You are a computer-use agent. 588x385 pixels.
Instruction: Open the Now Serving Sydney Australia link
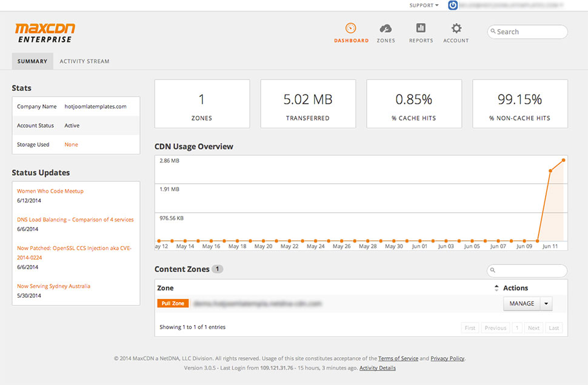(53, 286)
